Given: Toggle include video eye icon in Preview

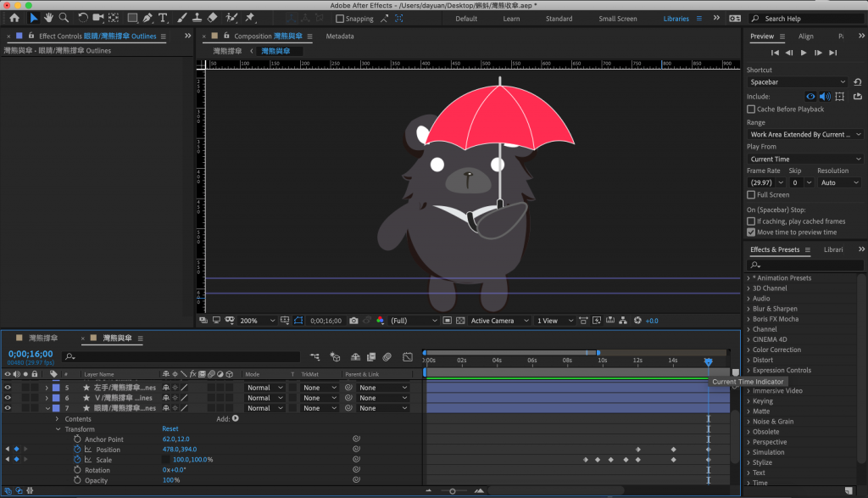Looking at the screenshot, I should pyautogui.click(x=810, y=97).
